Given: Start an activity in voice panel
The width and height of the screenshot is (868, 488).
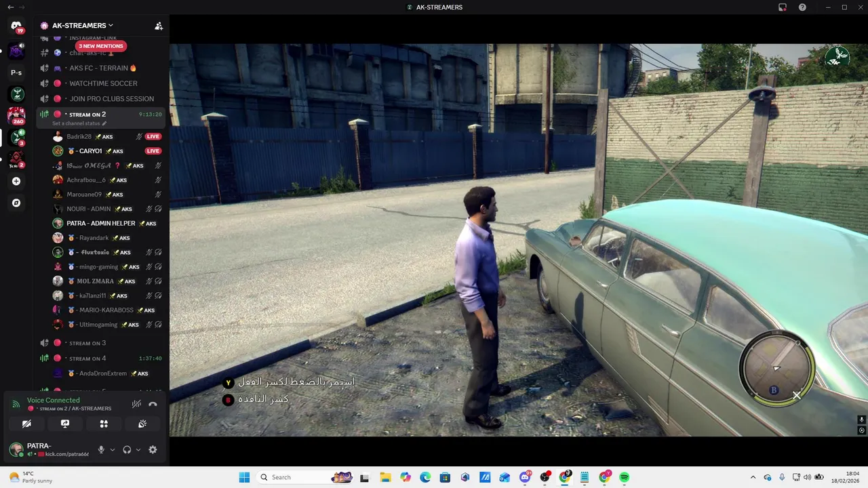Looking at the screenshot, I should coord(104,424).
